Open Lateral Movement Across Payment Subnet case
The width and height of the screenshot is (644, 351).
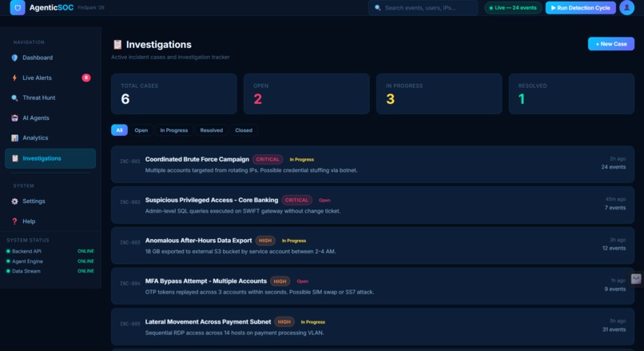coord(372,327)
